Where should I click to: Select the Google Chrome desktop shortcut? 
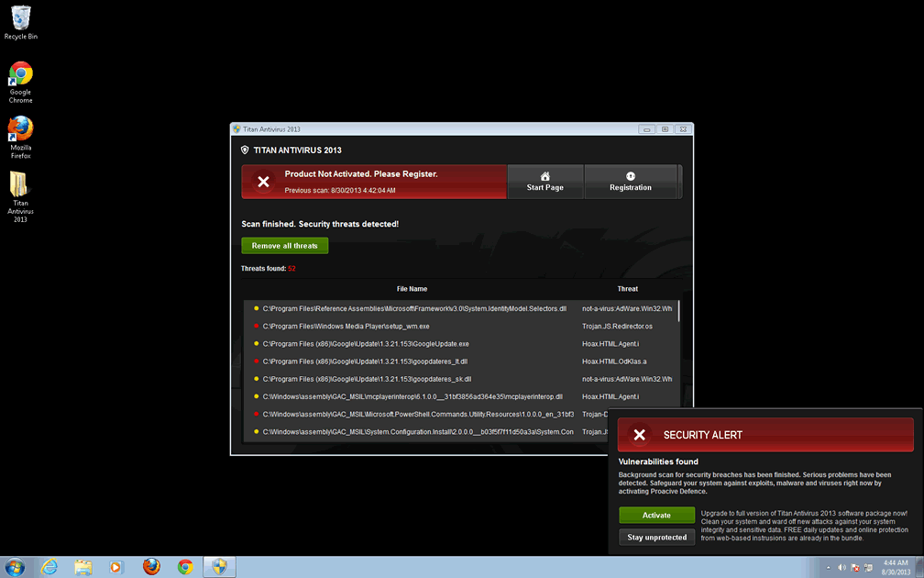coord(20,82)
